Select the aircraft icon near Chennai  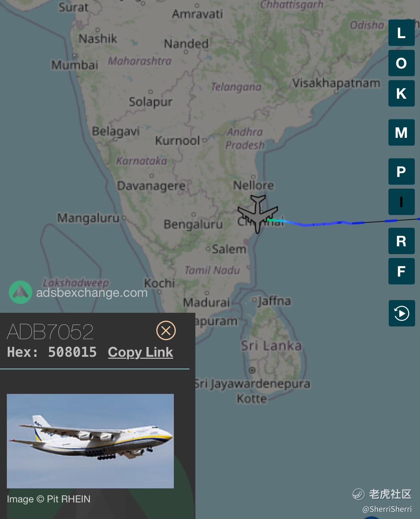258,214
